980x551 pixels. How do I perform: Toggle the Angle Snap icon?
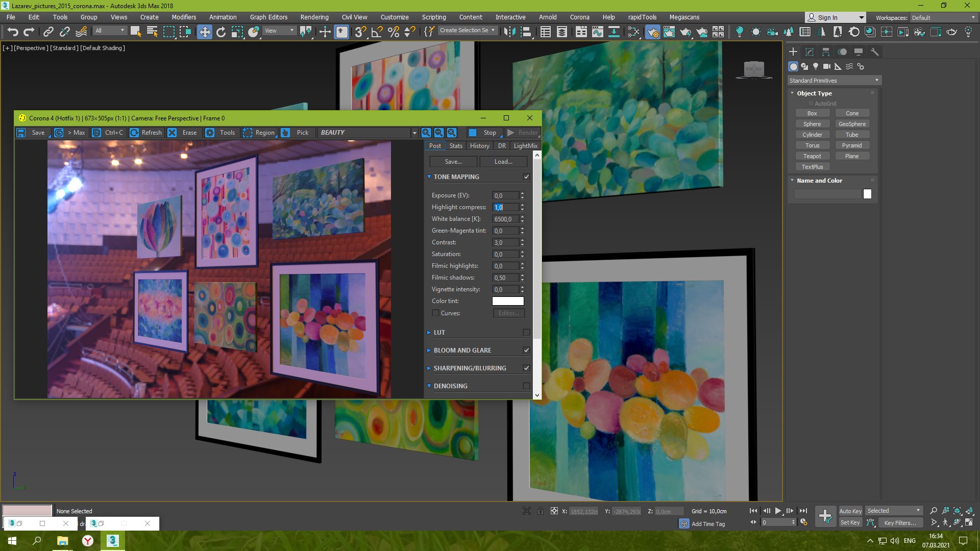tap(377, 32)
